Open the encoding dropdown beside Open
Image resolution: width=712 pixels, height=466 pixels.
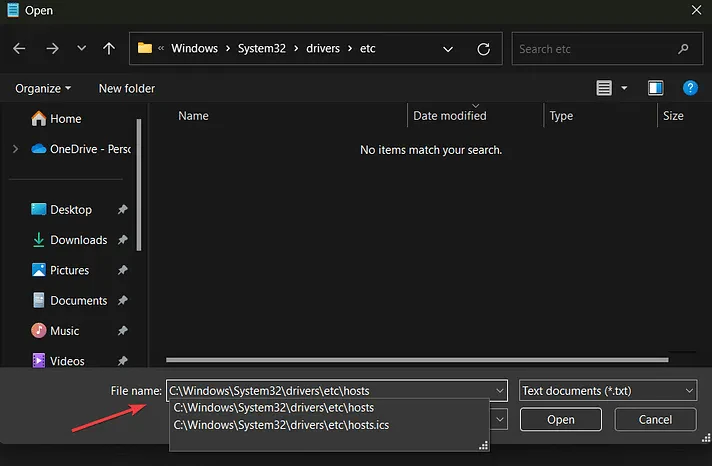(499, 419)
